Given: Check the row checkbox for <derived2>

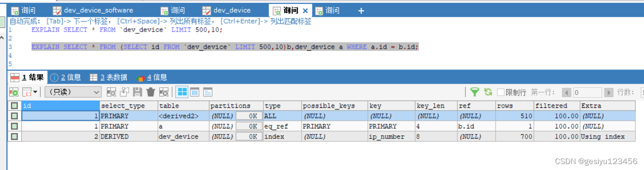Looking at the screenshot, I should pyautogui.click(x=15, y=116).
